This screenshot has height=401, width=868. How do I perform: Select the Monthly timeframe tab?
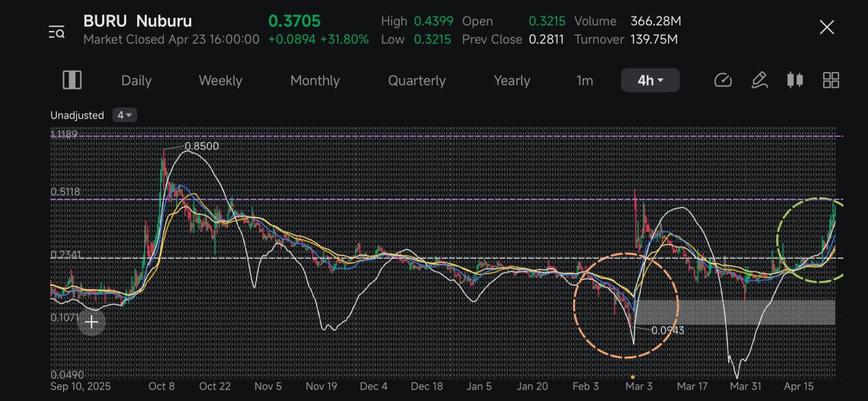pos(315,80)
